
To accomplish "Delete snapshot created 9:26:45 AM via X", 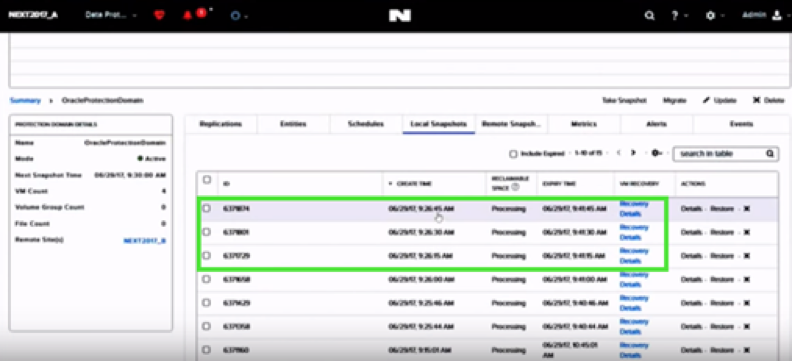I will (x=747, y=209).
